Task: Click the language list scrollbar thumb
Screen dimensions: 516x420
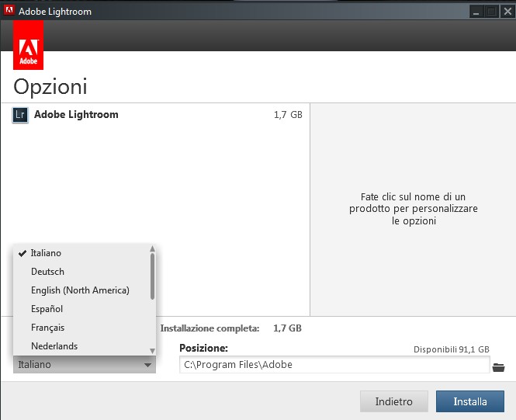Action: (152, 276)
